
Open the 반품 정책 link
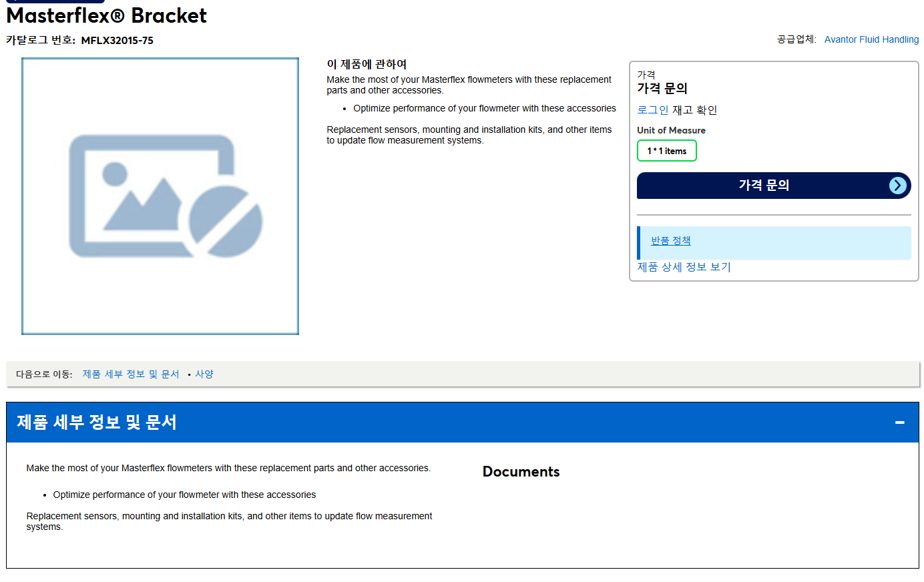(x=670, y=240)
